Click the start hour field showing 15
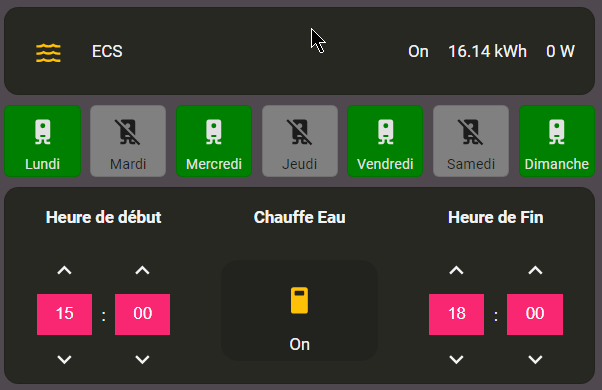 (x=64, y=314)
